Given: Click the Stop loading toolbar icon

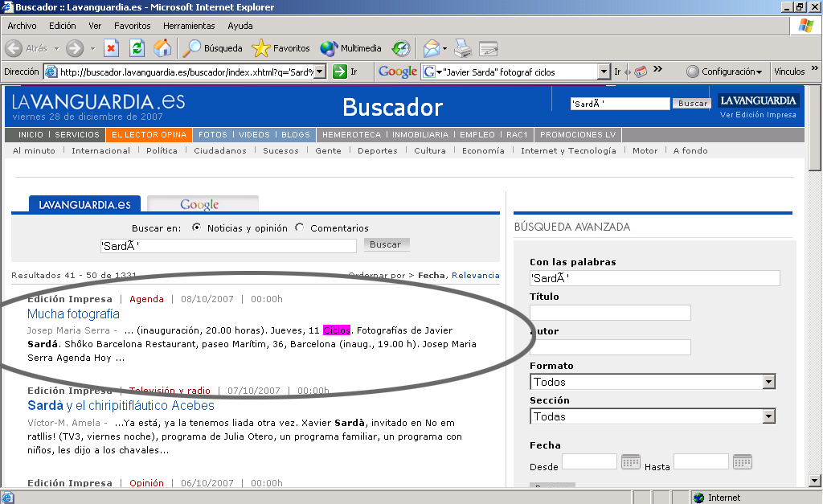Looking at the screenshot, I should coord(112,48).
